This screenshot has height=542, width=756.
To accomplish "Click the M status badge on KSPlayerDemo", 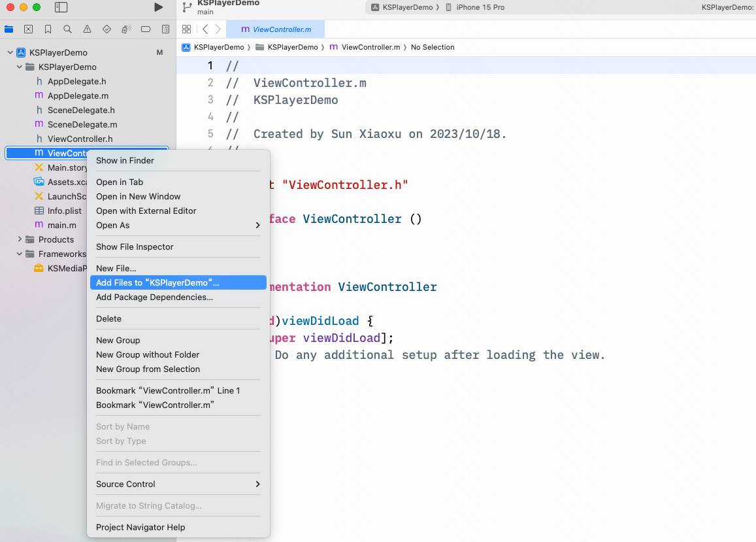I will [159, 52].
